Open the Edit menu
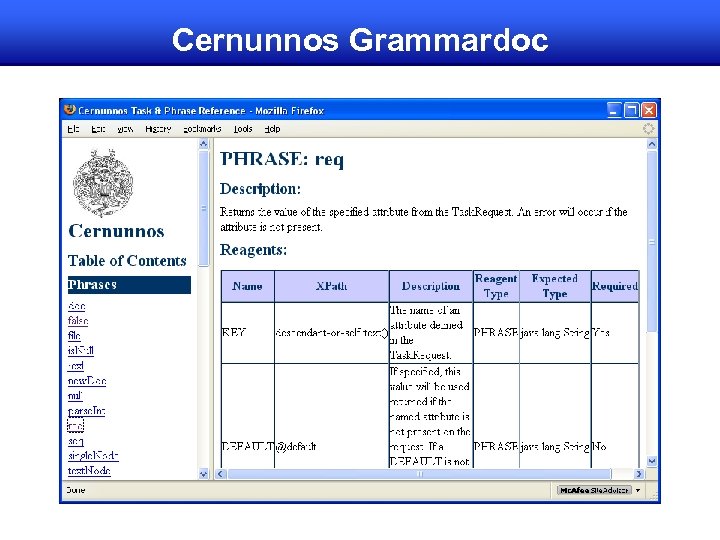720x540 pixels. (98, 129)
